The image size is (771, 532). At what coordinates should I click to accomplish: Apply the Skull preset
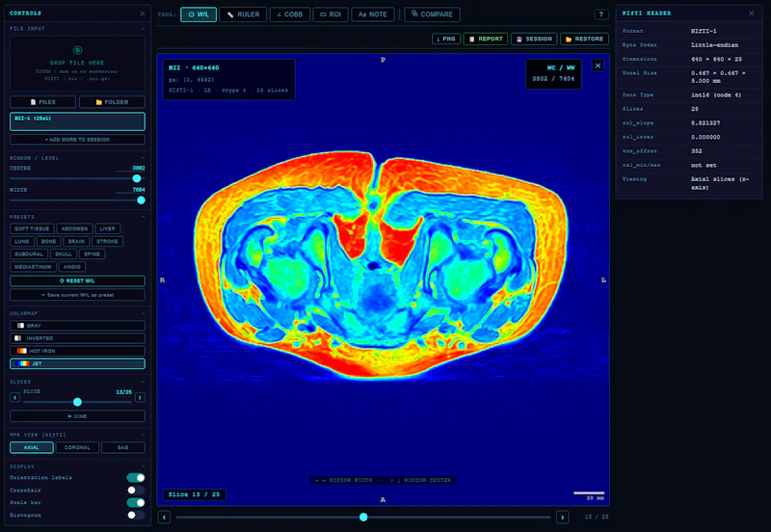click(63, 254)
